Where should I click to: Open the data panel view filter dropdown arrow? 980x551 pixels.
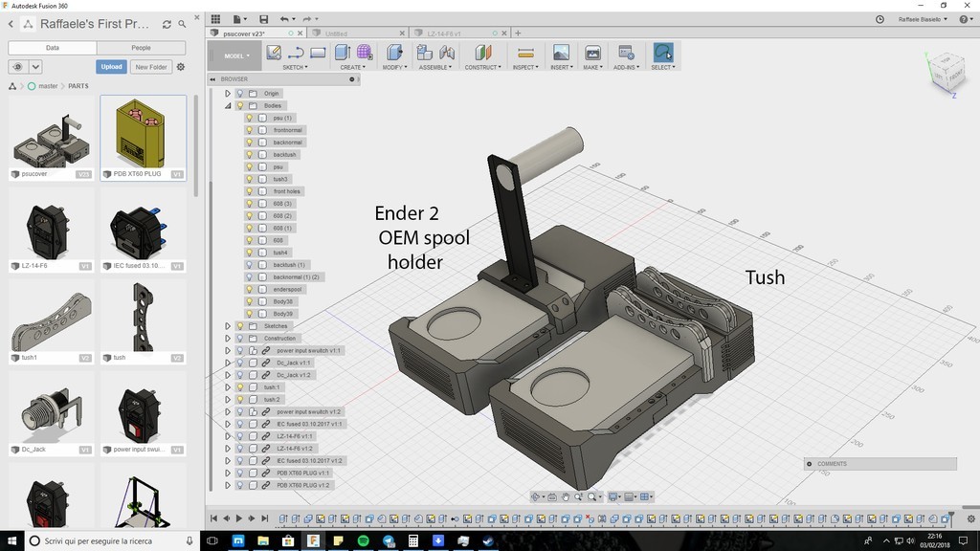point(35,67)
